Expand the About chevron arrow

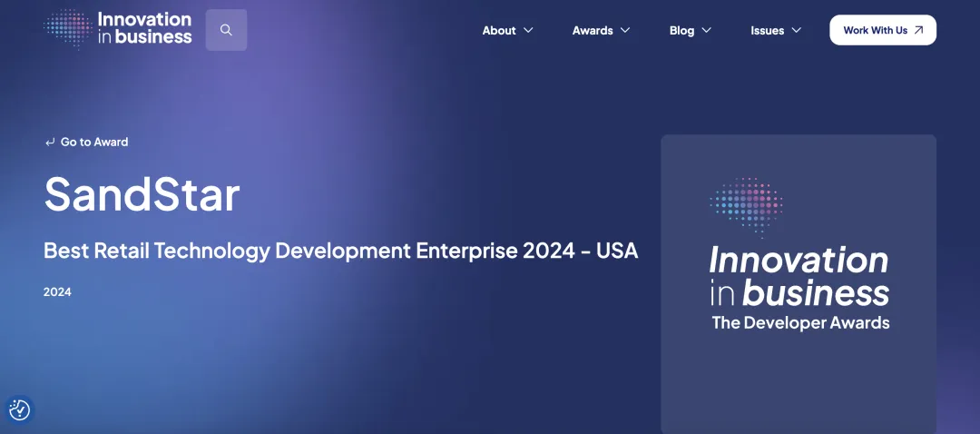click(528, 30)
